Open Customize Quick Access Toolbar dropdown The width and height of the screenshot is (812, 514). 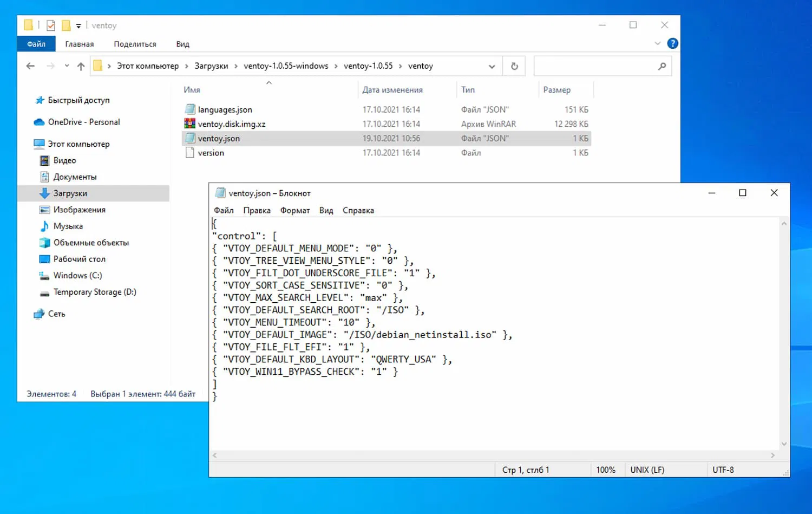(78, 25)
